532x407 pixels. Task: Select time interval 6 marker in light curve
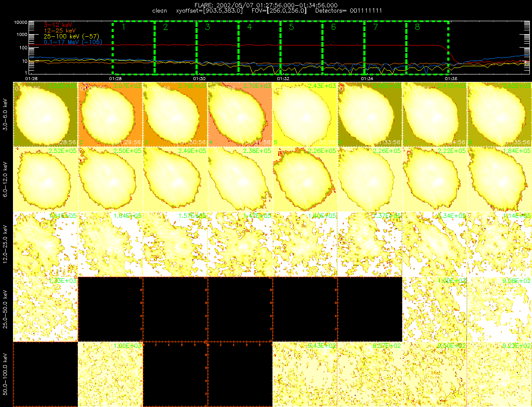[x=333, y=27]
